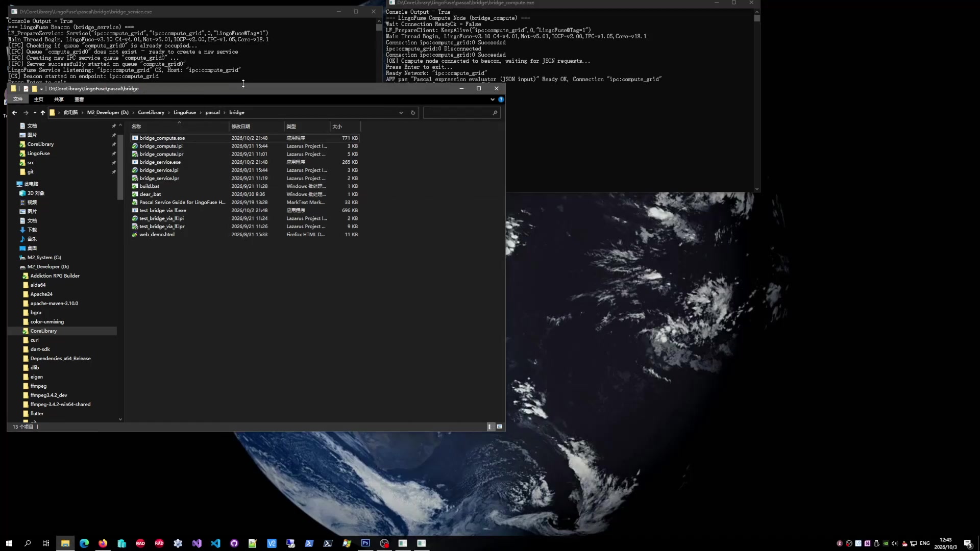The image size is (980, 551).
Task: Sort files by 名称 column header
Action: point(179,127)
